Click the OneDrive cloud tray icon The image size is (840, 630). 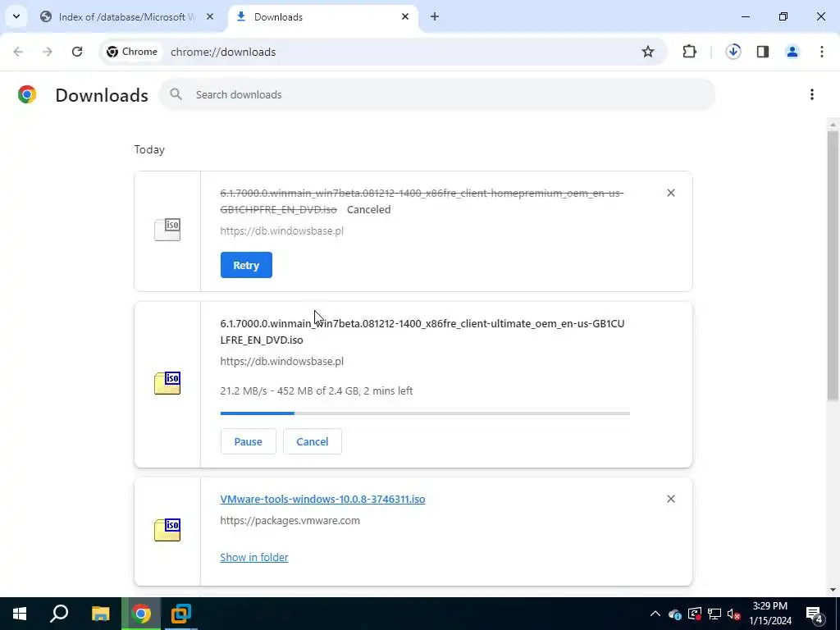coord(675,614)
